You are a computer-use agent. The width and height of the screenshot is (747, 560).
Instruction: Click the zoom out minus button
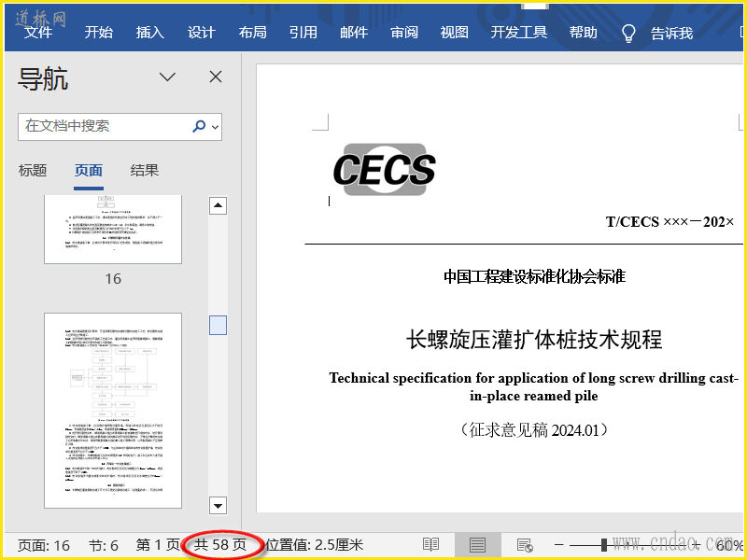tap(559, 545)
